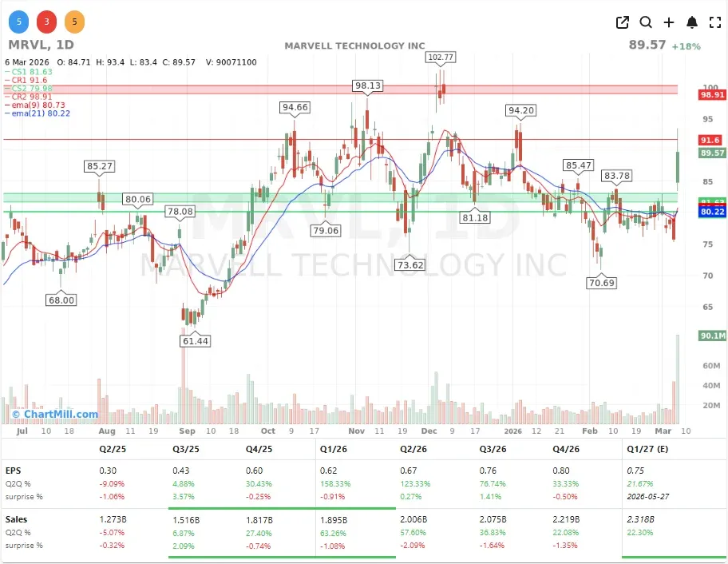Open the notifications bell icon
The image size is (728, 564).
click(x=691, y=22)
